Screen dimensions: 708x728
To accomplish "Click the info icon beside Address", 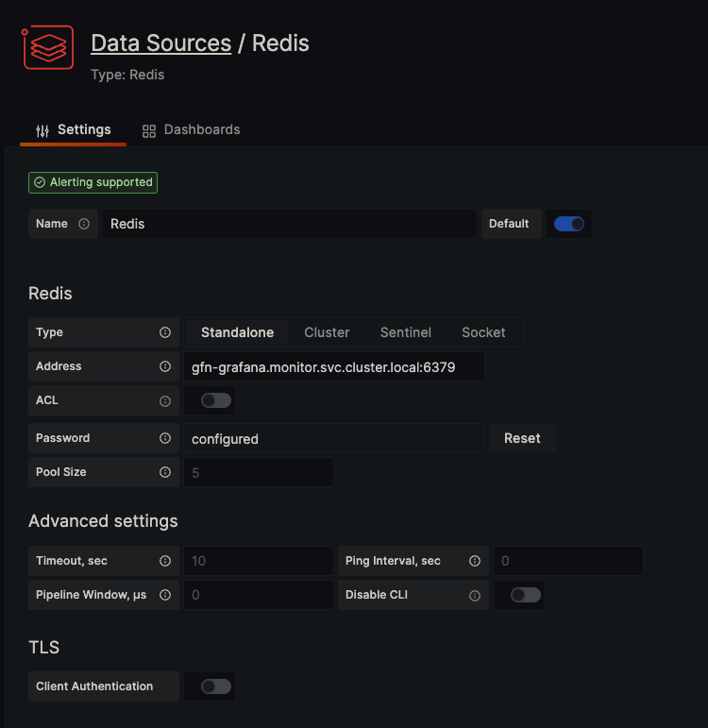I will [165, 366].
